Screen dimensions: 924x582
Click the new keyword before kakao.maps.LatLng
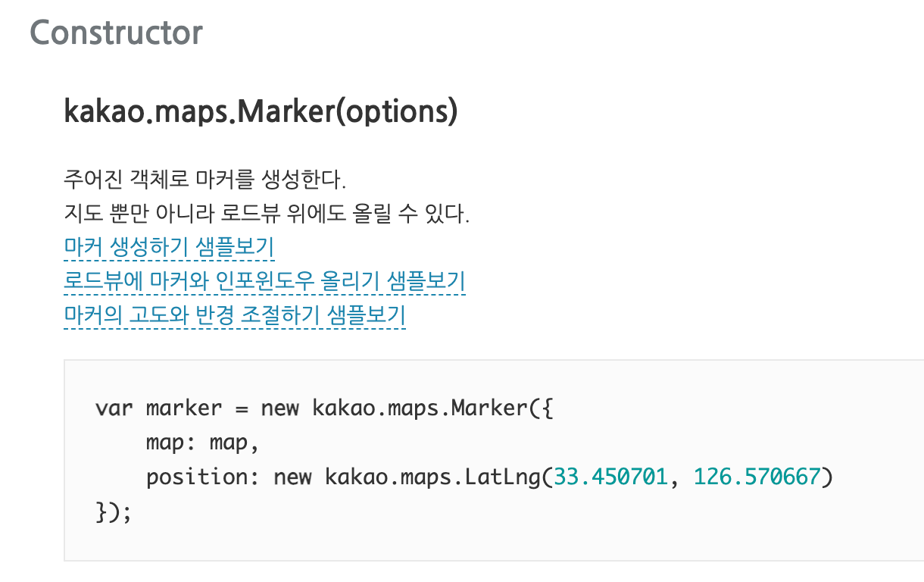pyautogui.click(x=292, y=478)
